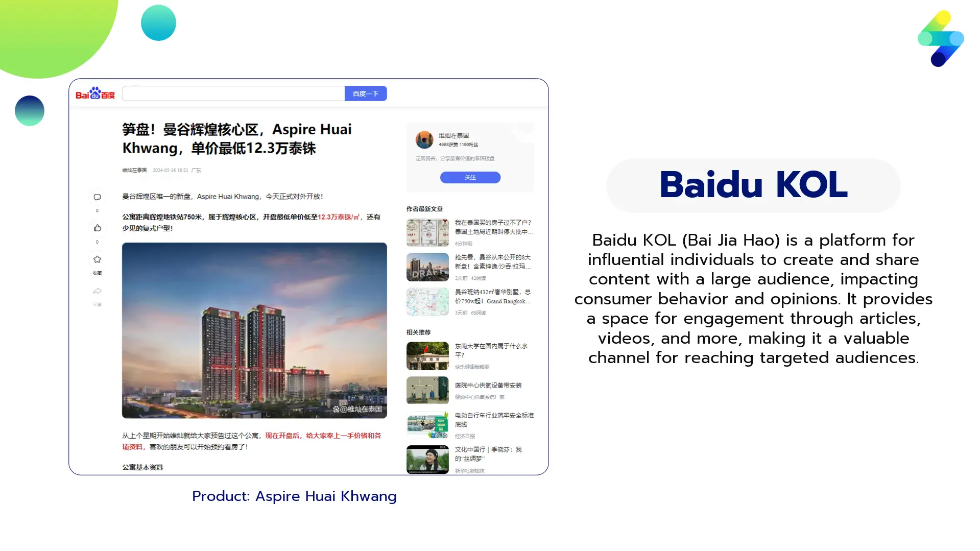Click thumbnail for 医院中心供氧 recommendation
980x551 pixels.
point(427,390)
